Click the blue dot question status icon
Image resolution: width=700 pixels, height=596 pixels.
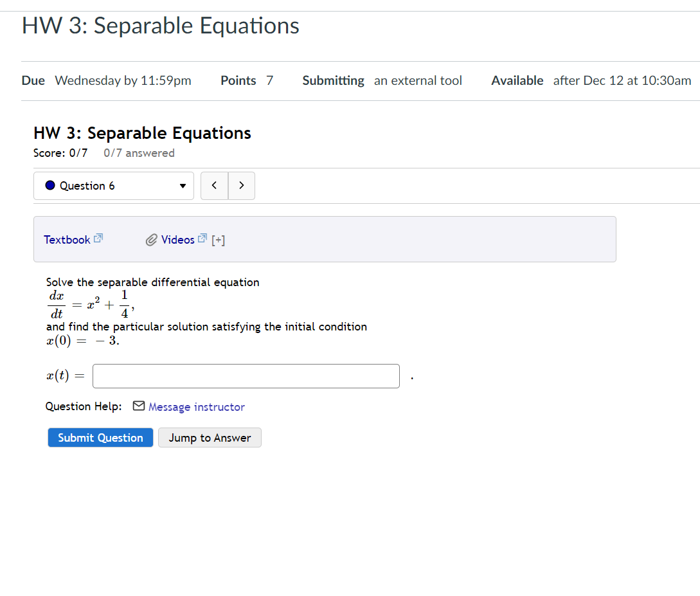tap(51, 186)
